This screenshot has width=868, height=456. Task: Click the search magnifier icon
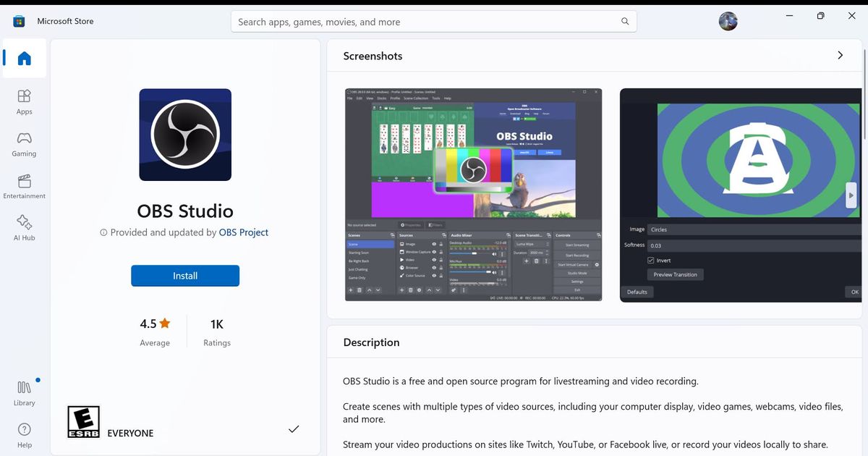pos(625,22)
